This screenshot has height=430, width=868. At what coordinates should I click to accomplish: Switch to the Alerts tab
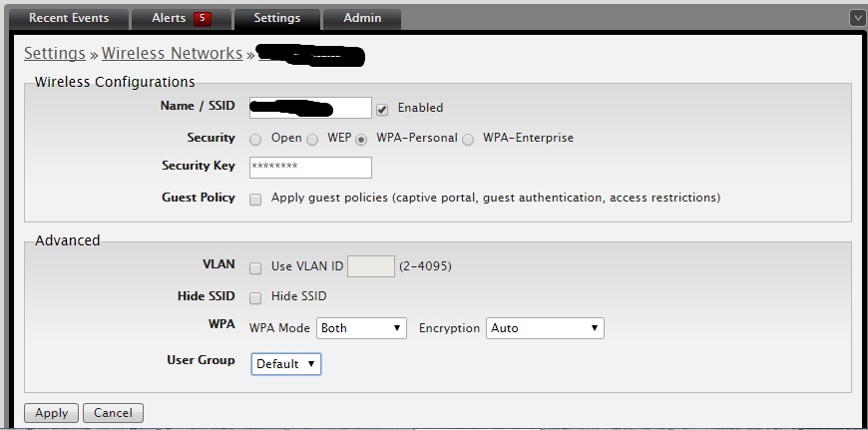pos(169,18)
